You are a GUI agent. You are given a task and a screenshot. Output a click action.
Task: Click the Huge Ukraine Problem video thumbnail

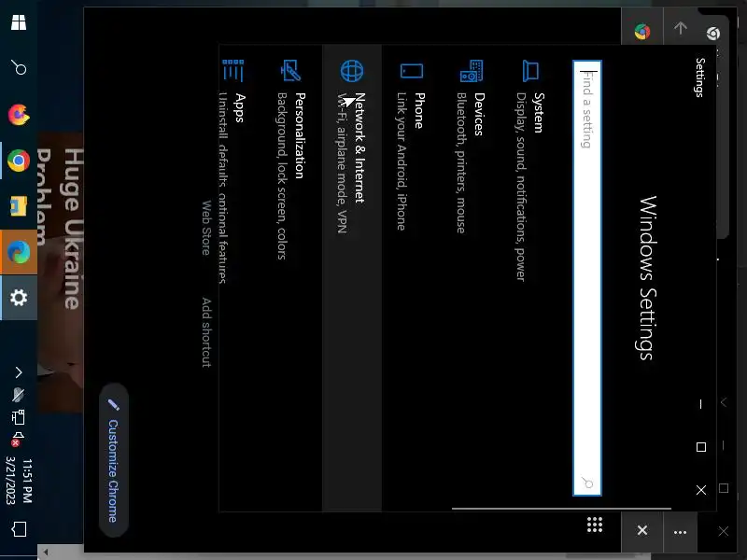(x=61, y=272)
